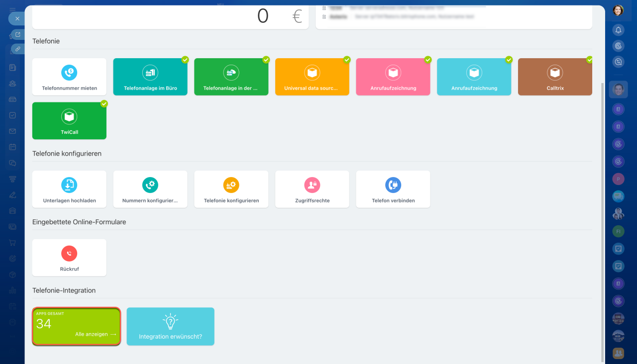This screenshot has width=637, height=364.
Task: Click the Integration erwünscht? lightbulb tile
Action: (171, 326)
